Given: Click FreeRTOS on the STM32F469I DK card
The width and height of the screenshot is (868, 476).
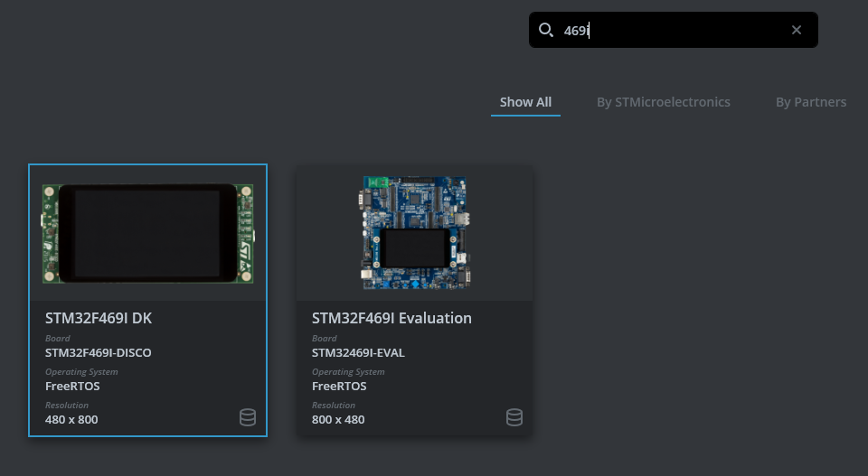Looking at the screenshot, I should pyautogui.click(x=72, y=387).
